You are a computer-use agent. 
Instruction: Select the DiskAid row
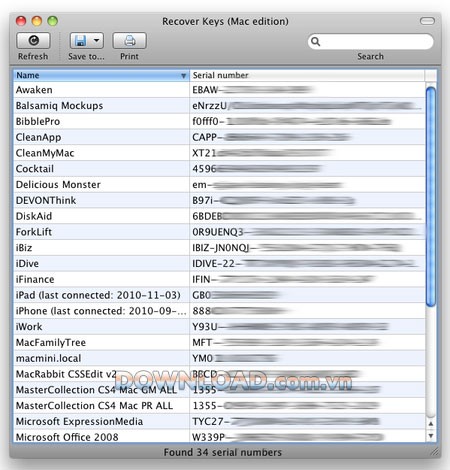[x=219, y=216]
